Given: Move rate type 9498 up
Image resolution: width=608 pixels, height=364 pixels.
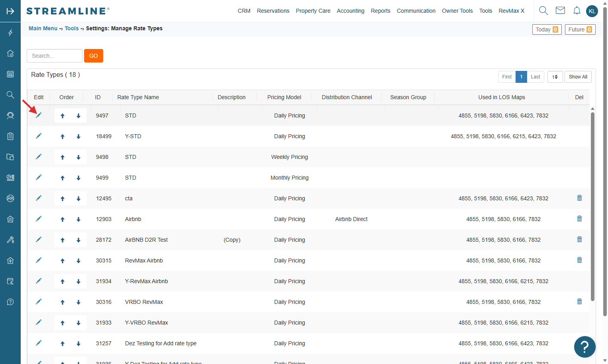Looking at the screenshot, I should [63, 157].
